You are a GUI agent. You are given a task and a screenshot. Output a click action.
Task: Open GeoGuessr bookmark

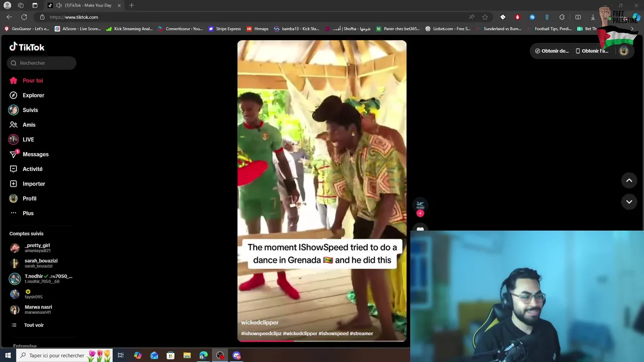point(27,29)
